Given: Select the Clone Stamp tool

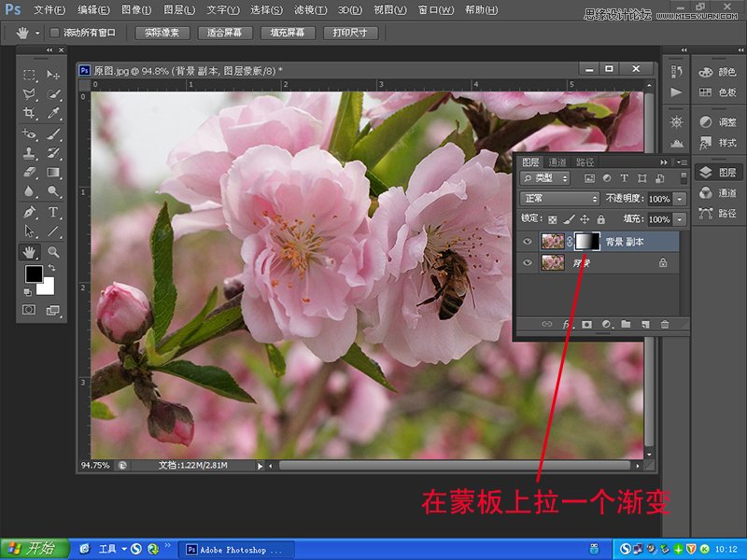Looking at the screenshot, I should pyautogui.click(x=30, y=153).
